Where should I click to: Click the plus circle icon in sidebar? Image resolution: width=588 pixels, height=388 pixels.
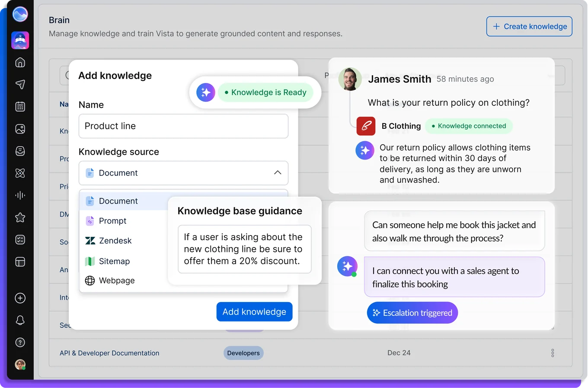pyautogui.click(x=20, y=298)
